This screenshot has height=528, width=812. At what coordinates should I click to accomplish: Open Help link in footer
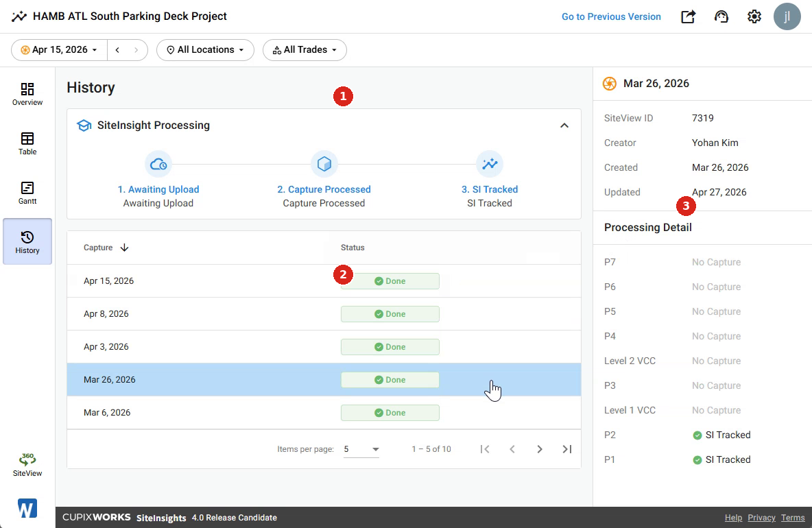733,518
